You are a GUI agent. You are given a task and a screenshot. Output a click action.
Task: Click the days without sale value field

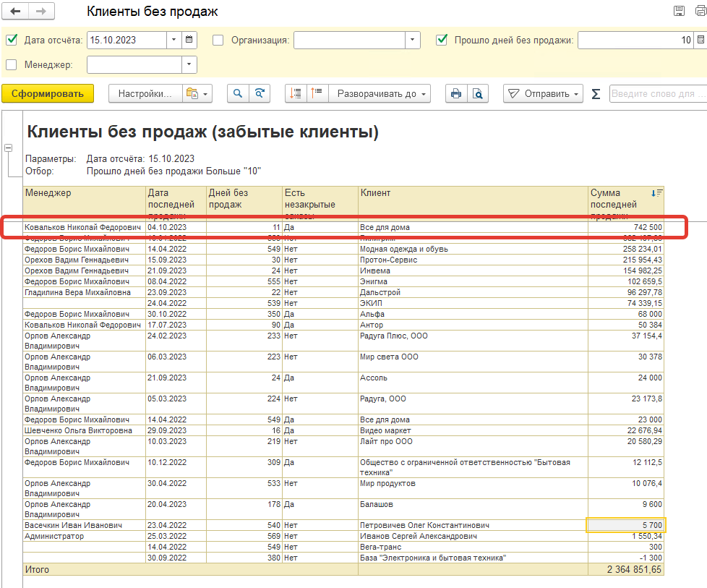click(x=636, y=40)
